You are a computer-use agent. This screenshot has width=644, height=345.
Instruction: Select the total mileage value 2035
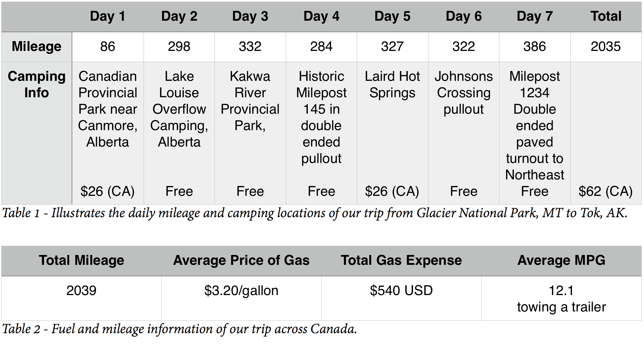coord(606,47)
